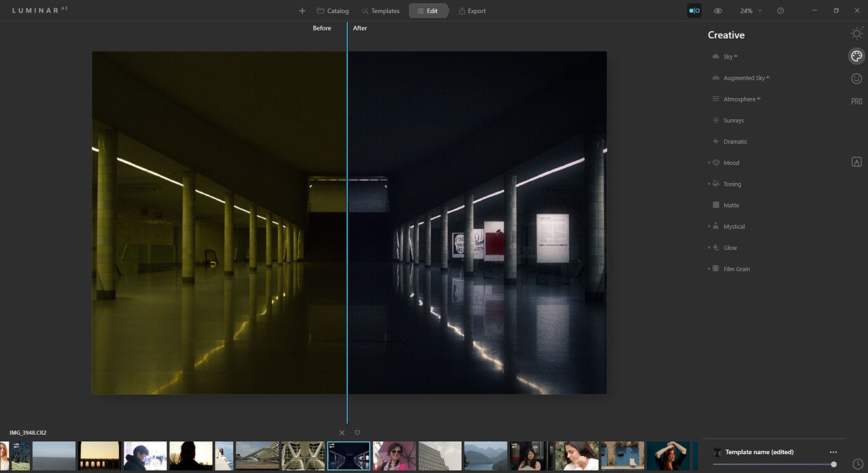Image resolution: width=868 pixels, height=473 pixels.
Task: Open the Template name options menu
Action: click(833, 451)
